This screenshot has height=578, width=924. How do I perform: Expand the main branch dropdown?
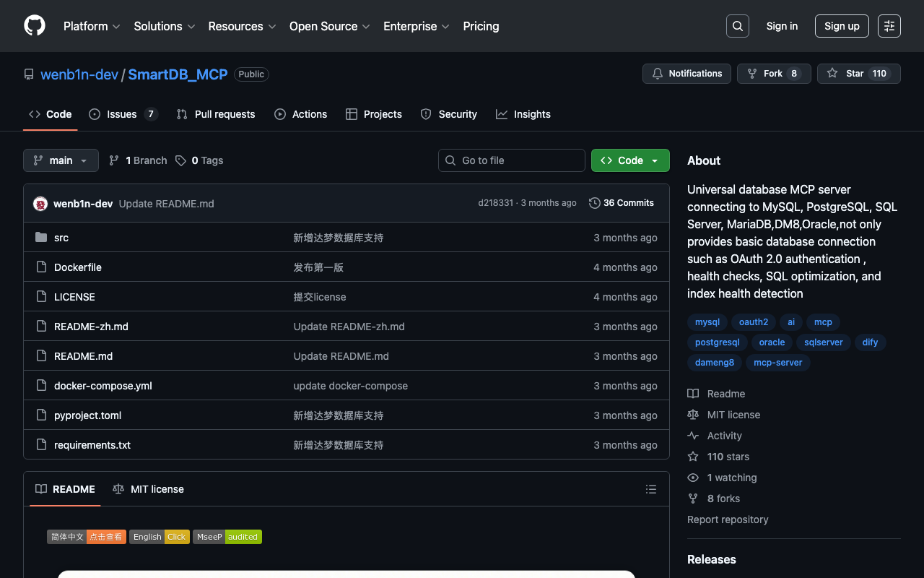coord(61,160)
